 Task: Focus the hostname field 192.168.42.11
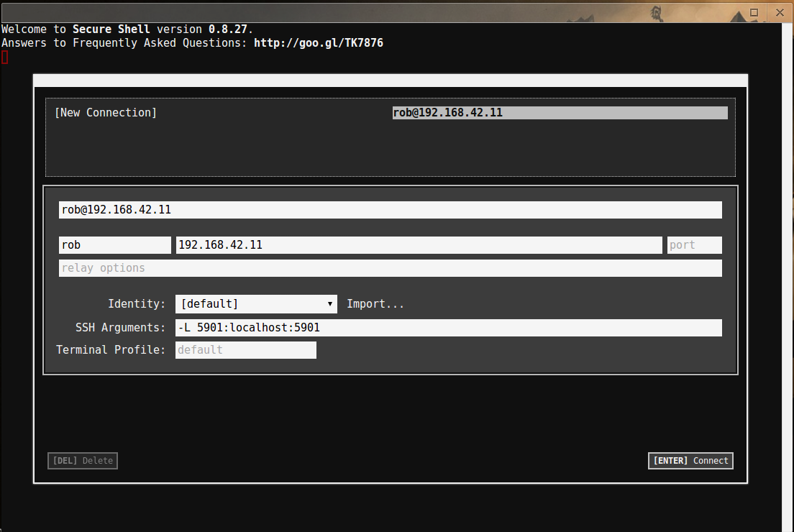pyautogui.click(x=419, y=245)
